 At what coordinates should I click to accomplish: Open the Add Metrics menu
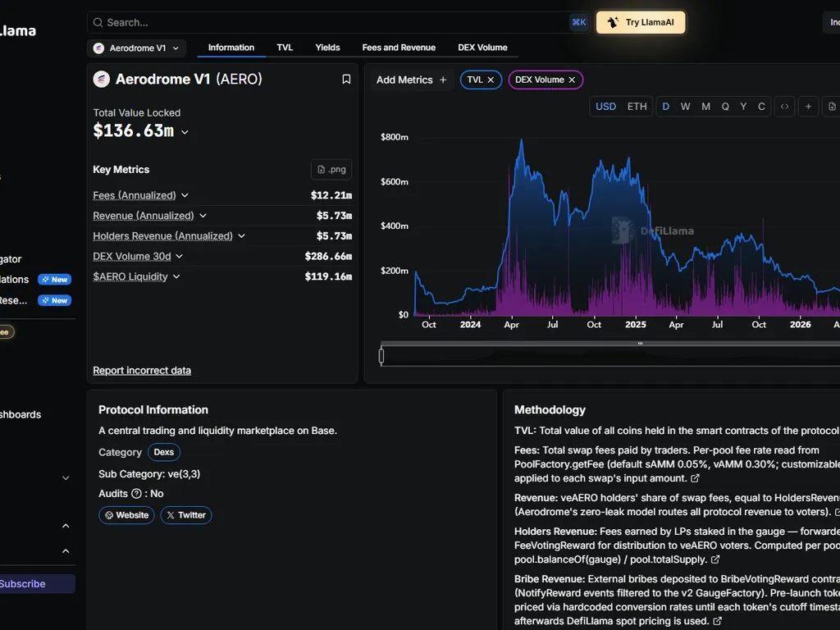412,80
